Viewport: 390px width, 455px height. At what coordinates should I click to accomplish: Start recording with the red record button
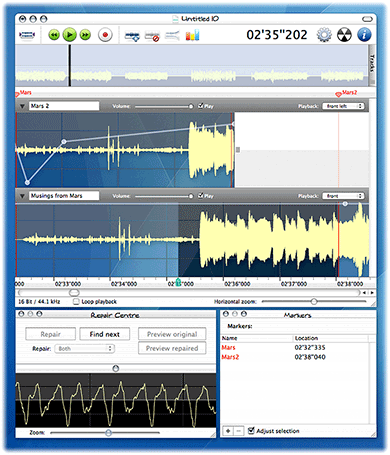coord(105,35)
